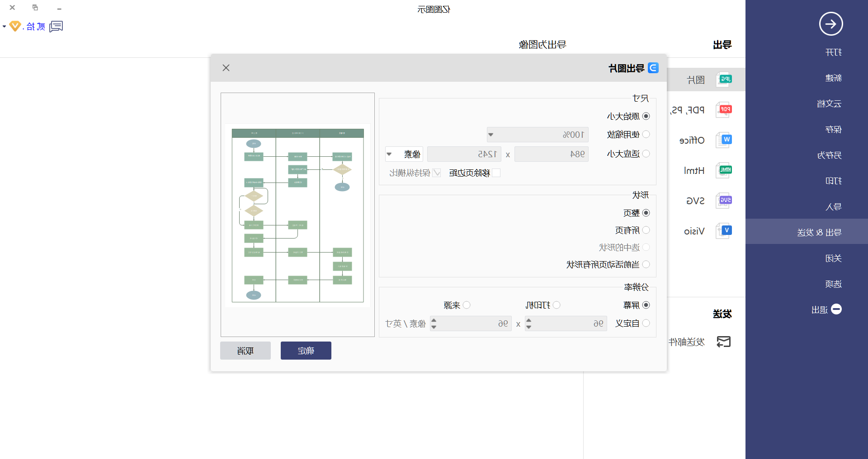Click 发送邮件 label
This screenshot has height=459, width=868.
(x=687, y=342)
